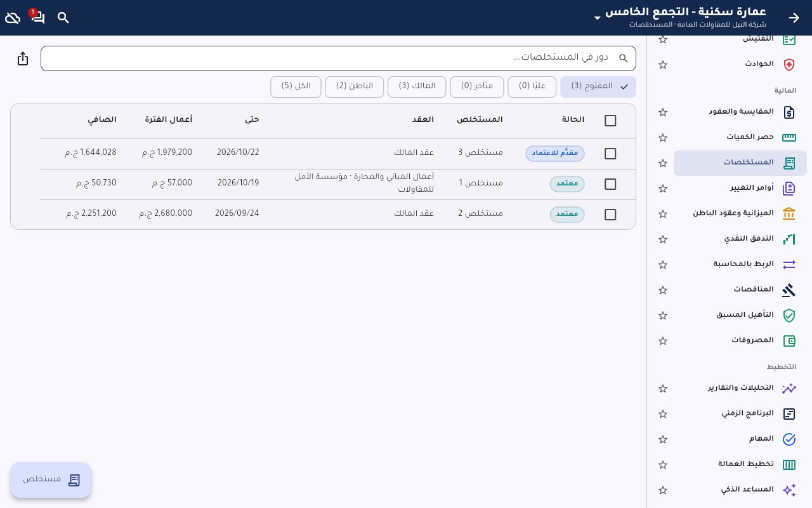This screenshot has height=508, width=812.
Task: Select the عليّا (0) filter chip
Action: click(532, 87)
